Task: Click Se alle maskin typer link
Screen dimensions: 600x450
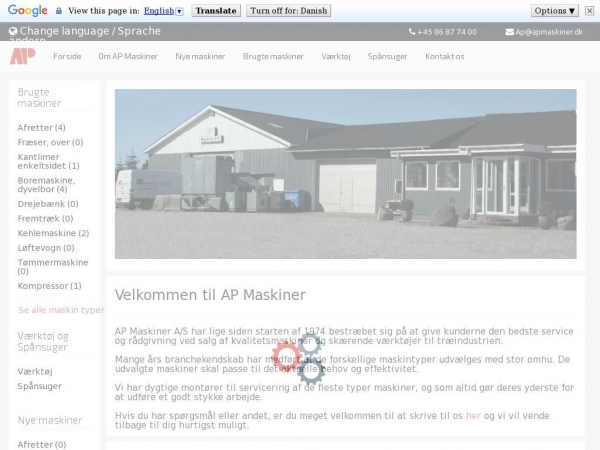Action: (61, 310)
